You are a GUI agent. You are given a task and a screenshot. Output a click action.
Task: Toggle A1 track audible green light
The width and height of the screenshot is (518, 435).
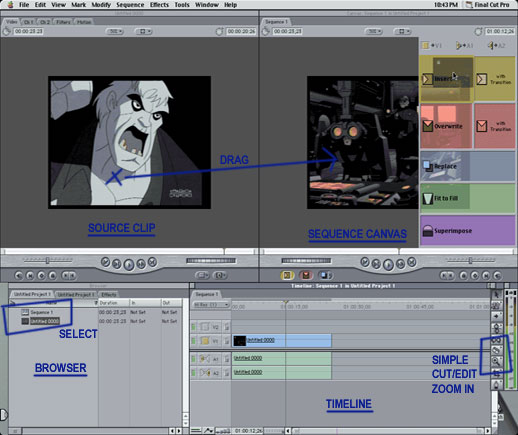tap(194, 359)
